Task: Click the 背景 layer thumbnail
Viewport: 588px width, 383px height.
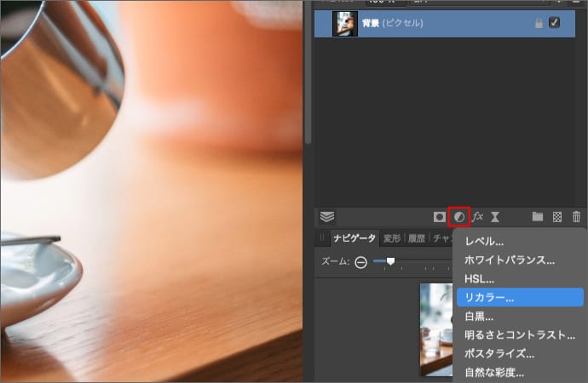Action: pyautogui.click(x=344, y=24)
